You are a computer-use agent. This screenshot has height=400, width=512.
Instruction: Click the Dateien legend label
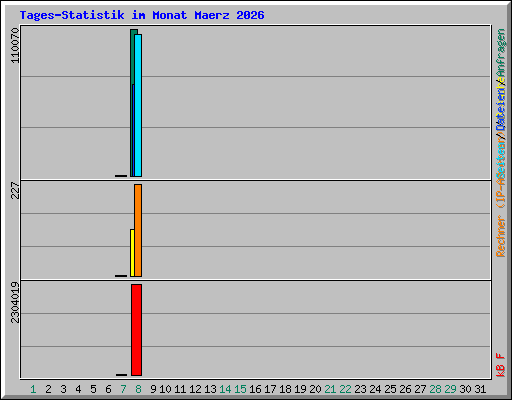[501, 107]
